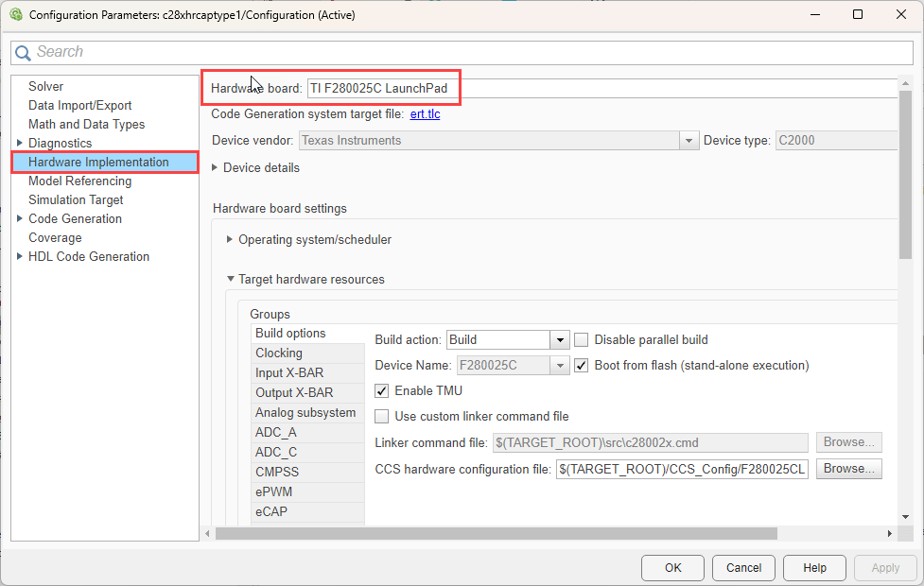This screenshot has height=586, width=924.
Task: Select Solver in the category list
Action: coord(46,87)
